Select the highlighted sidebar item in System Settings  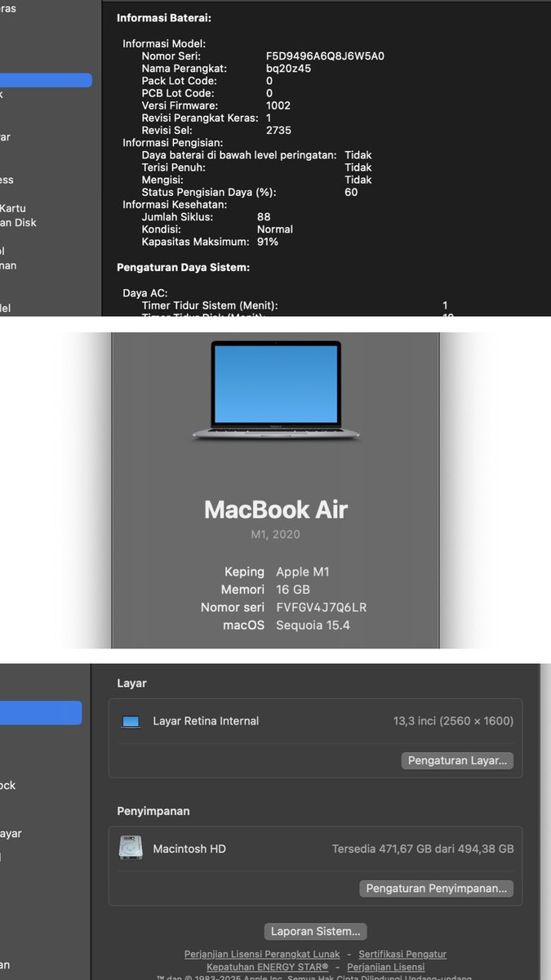click(x=41, y=712)
